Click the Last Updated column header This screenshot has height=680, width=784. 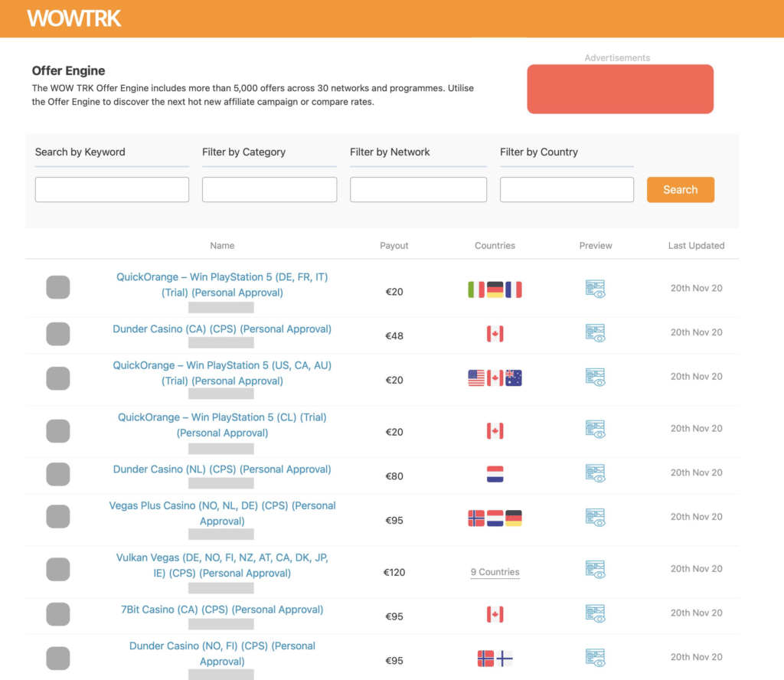click(x=696, y=246)
